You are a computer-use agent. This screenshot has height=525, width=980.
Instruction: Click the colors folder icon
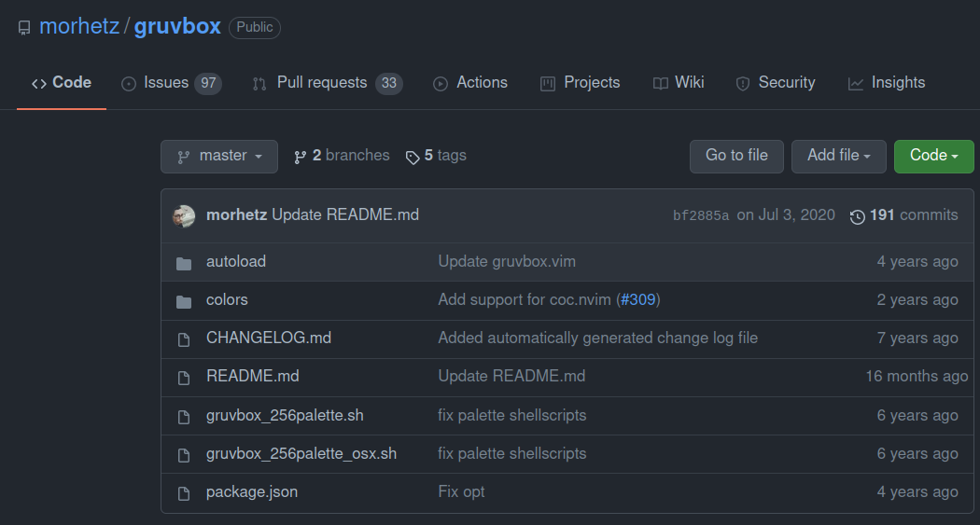click(184, 302)
